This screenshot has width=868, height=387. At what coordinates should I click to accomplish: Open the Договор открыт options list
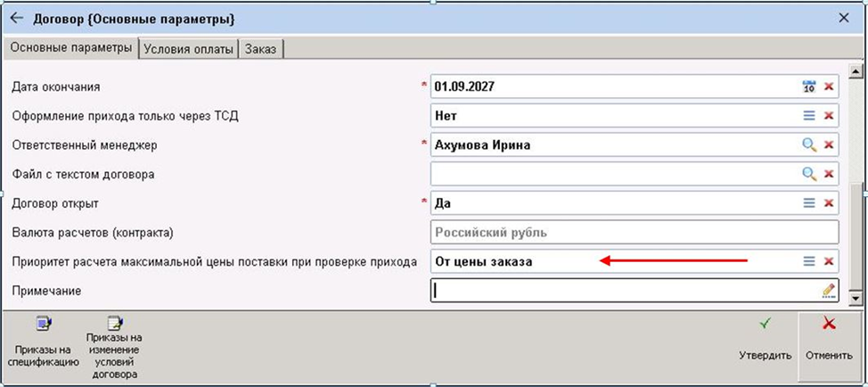(809, 202)
